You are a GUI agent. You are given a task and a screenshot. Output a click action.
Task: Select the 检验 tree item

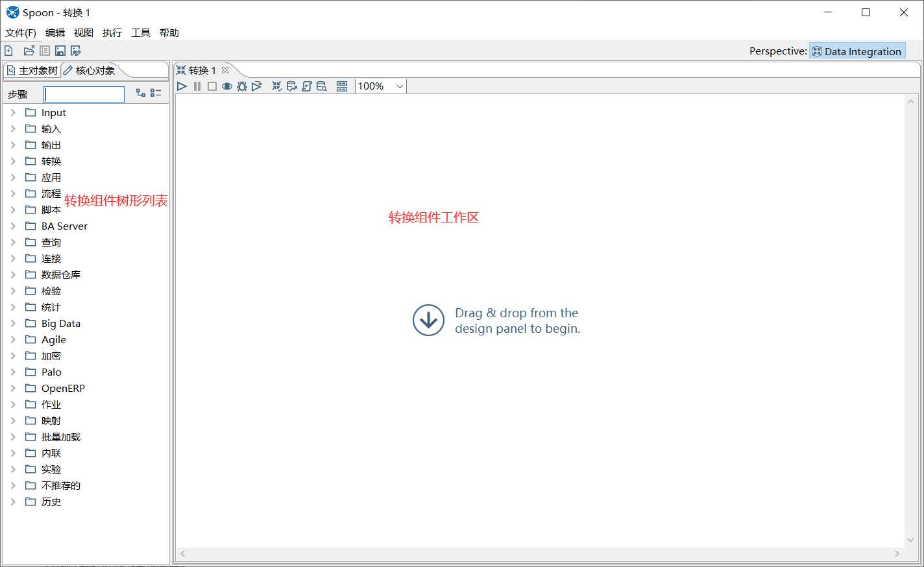point(51,291)
